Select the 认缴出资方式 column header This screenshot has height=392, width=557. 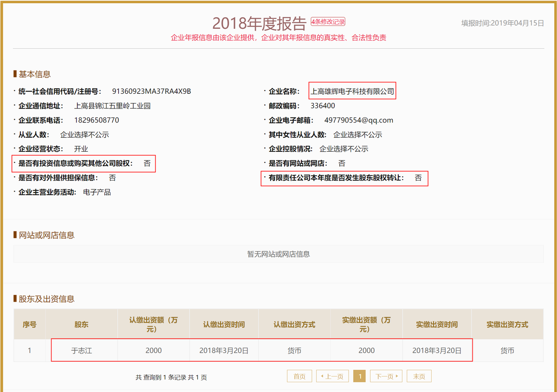click(x=294, y=324)
